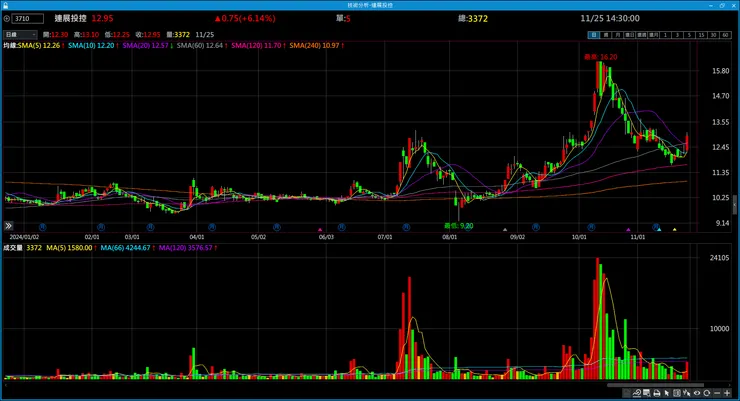
Task: Click the 成交量 volume panel label
Action: (x=13, y=248)
